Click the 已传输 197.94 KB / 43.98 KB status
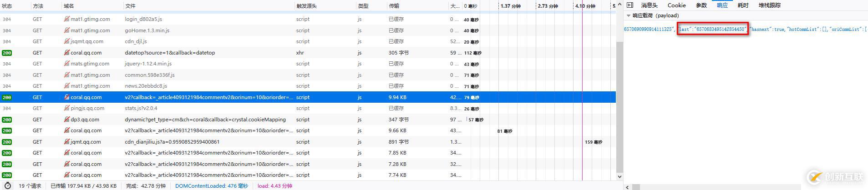 83,186
